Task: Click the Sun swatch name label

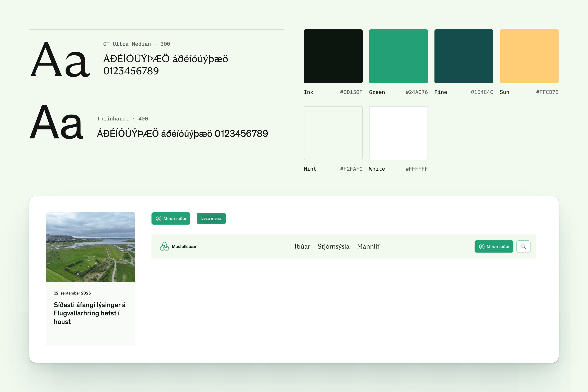Action: coord(504,92)
